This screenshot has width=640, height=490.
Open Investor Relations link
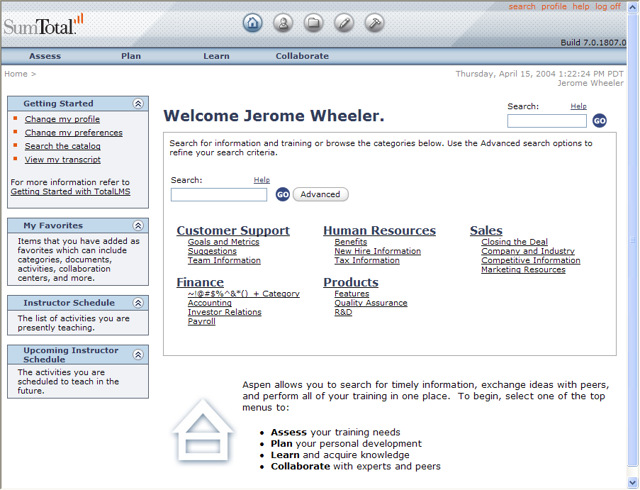[x=224, y=312]
